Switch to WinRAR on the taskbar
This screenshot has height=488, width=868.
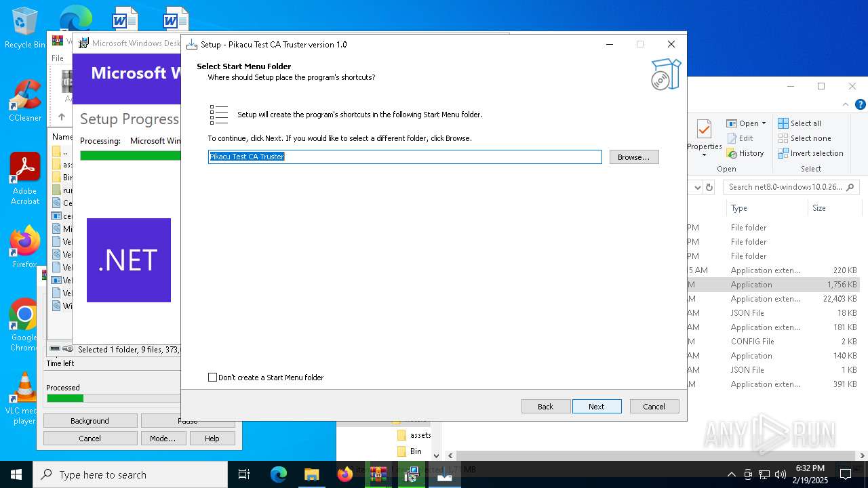point(378,474)
